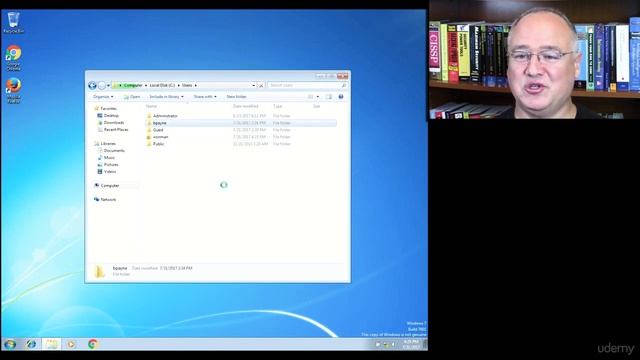The image size is (640, 360).
Task: Click the refresh button next to address bar
Action: 261,85
